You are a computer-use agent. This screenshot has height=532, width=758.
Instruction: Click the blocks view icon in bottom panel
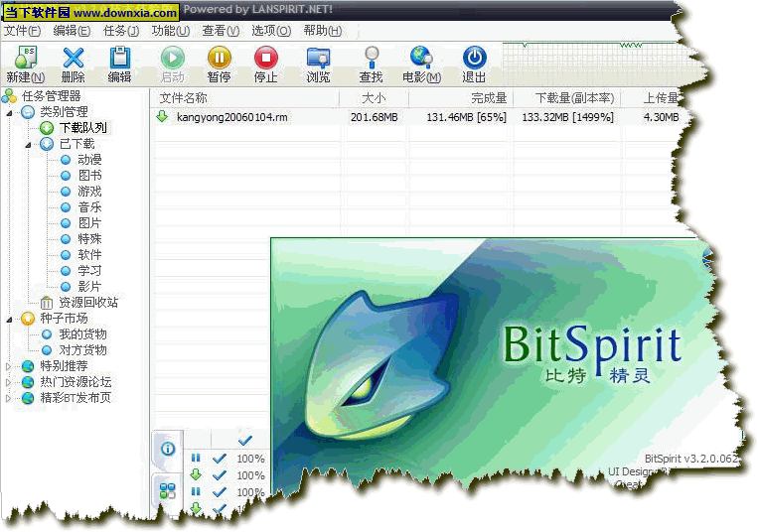pyautogui.click(x=168, y=491)
